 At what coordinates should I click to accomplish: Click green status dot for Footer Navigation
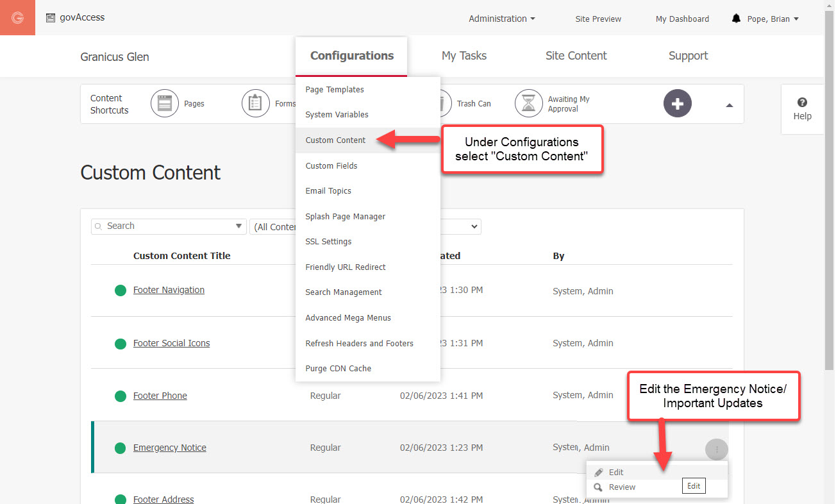pyautogui.click(x=120, y=290)
